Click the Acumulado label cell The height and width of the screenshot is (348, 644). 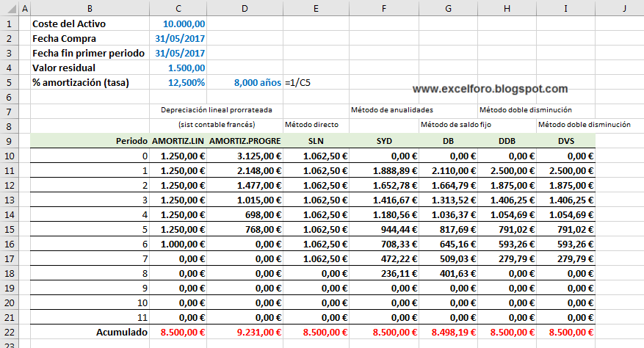coord(90,332)
